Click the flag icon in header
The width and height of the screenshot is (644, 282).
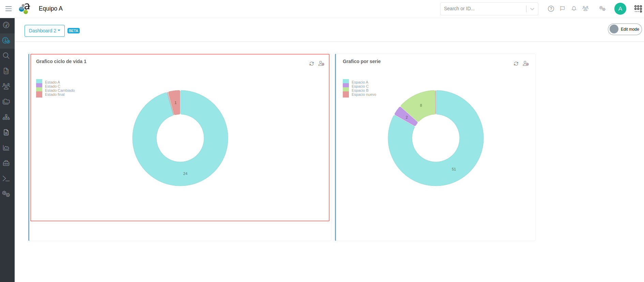point(562,9)
